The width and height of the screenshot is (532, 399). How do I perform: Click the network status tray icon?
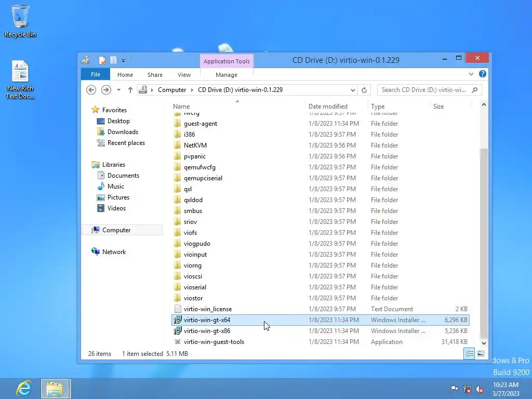pos(467,389)
